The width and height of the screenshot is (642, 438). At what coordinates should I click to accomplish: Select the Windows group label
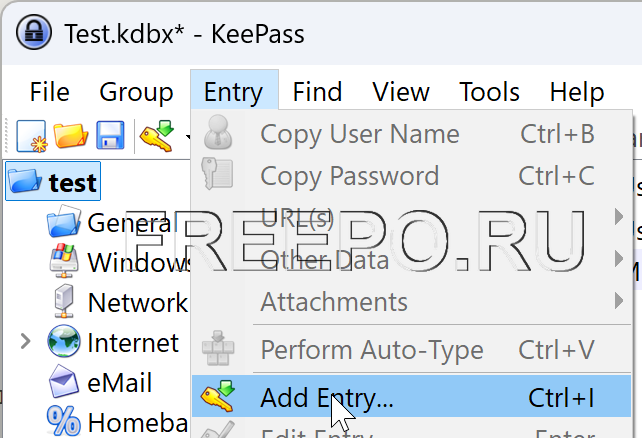139,262
